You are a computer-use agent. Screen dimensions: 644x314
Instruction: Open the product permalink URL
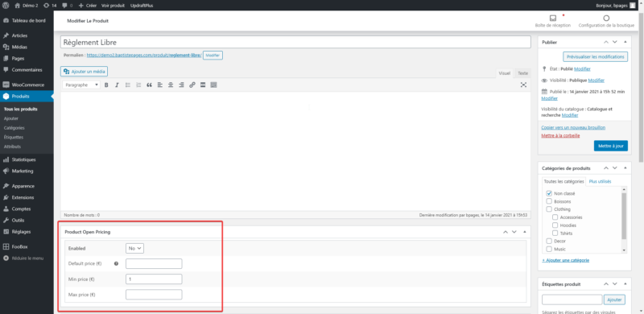(144, 55)
